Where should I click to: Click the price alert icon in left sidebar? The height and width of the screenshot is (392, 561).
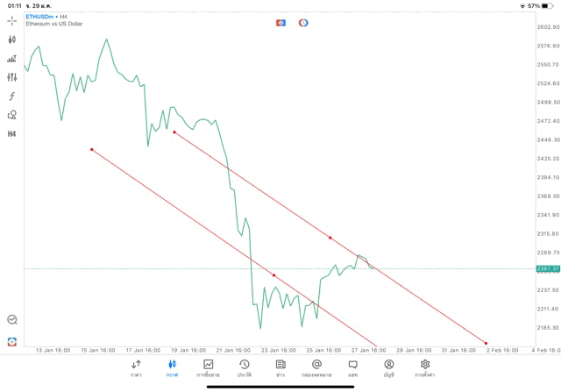pyautogui.click(x=12, y=320)
